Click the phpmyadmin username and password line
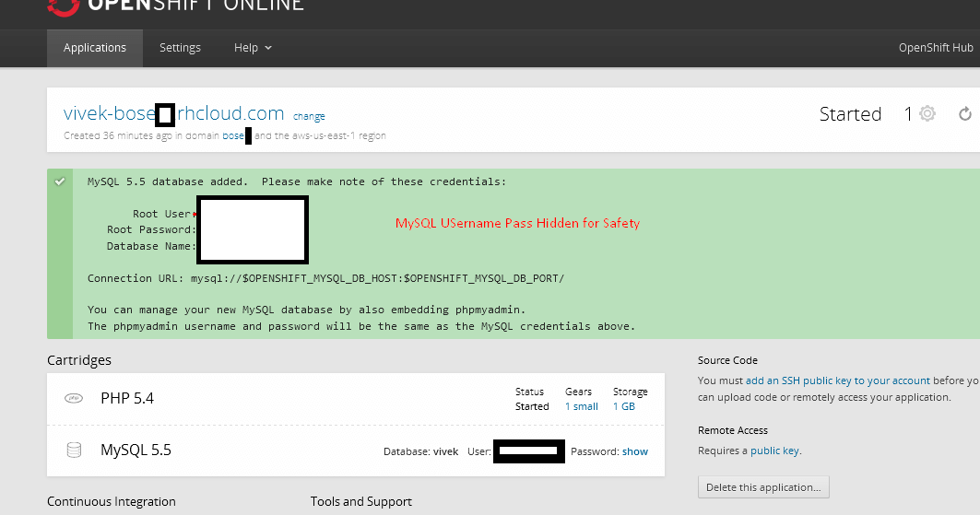This screenshot has height=515, width=980. tap(361, 326)
